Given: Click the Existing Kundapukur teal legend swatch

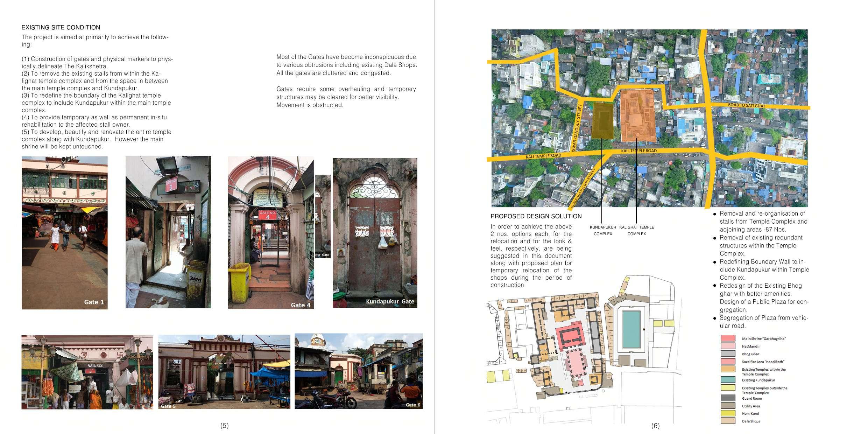Looking at the screenshot, I should coord(728,380).
